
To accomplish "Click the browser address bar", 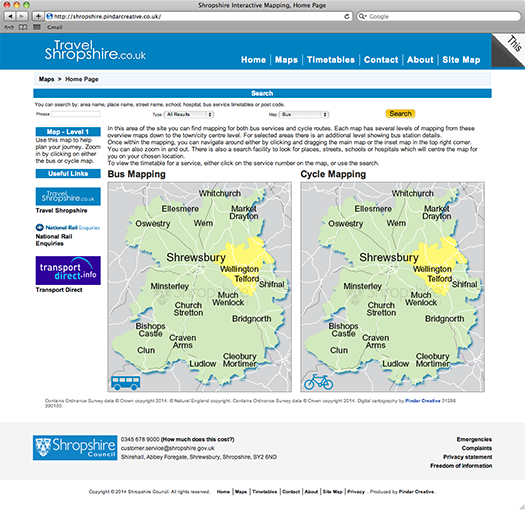I will [199, 16].
